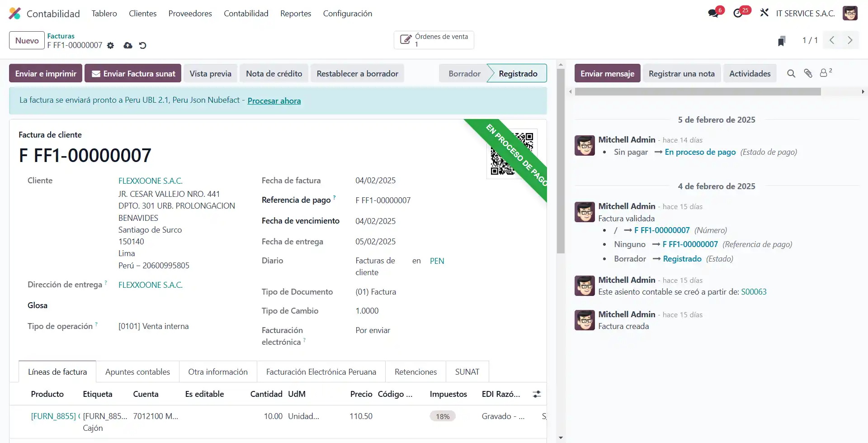Image resolution: width=868 pixels, height=443 pixels.
Task: Click the chatter horizontal scrollbar
Action: tap(698, 92)
